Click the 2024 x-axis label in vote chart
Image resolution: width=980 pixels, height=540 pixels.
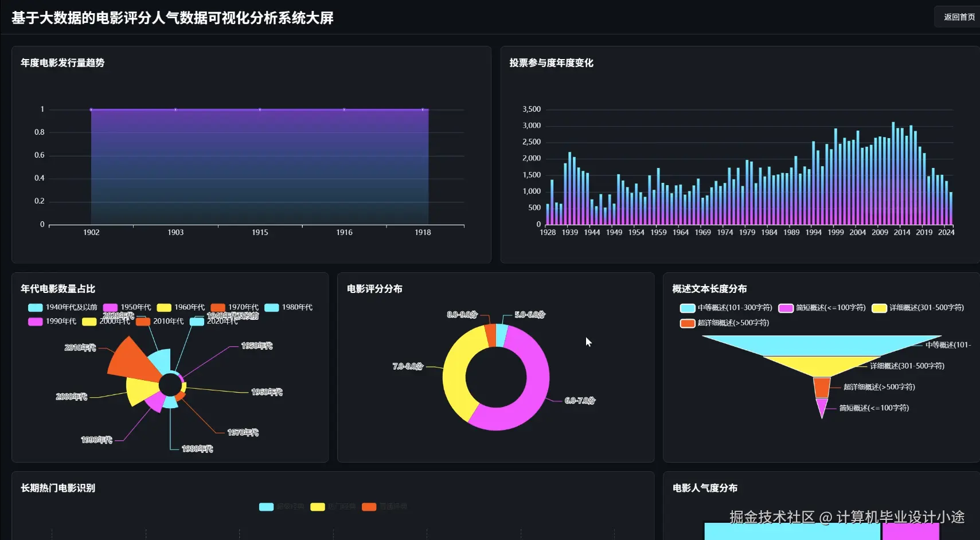946,232
